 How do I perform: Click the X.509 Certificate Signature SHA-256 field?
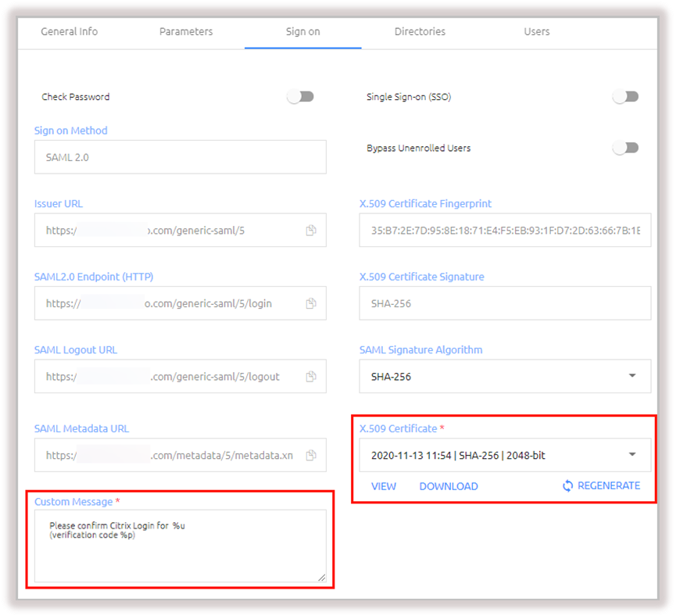[x=506, y=303]
